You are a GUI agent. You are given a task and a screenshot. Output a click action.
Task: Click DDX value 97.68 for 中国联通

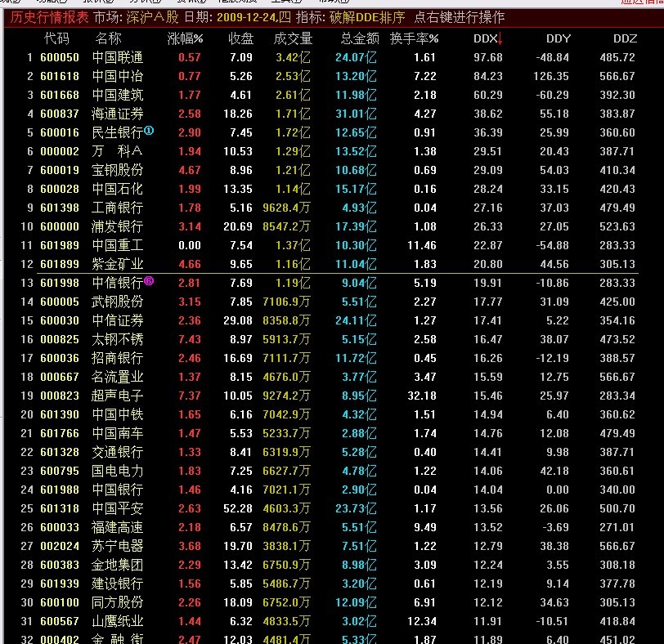tap(488, 57)
